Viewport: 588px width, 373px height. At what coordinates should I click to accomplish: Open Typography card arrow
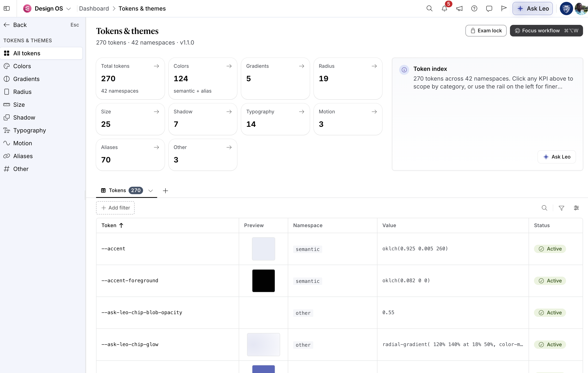click(302, 111)
